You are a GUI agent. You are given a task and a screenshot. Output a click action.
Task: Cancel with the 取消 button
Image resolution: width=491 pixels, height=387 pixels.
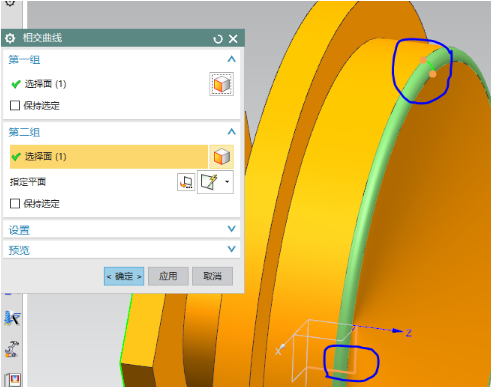[212, 276]
